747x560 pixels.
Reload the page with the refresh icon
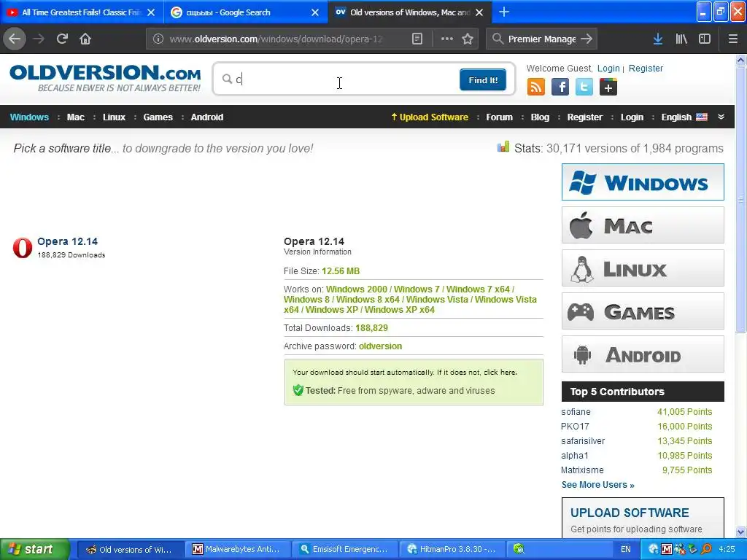(62, 39)
